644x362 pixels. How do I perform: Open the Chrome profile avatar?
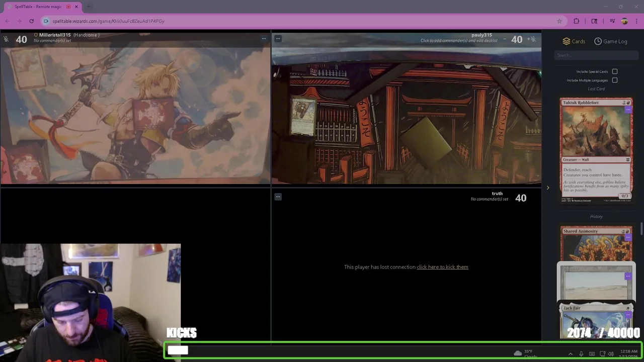click(x=624, y=21)
